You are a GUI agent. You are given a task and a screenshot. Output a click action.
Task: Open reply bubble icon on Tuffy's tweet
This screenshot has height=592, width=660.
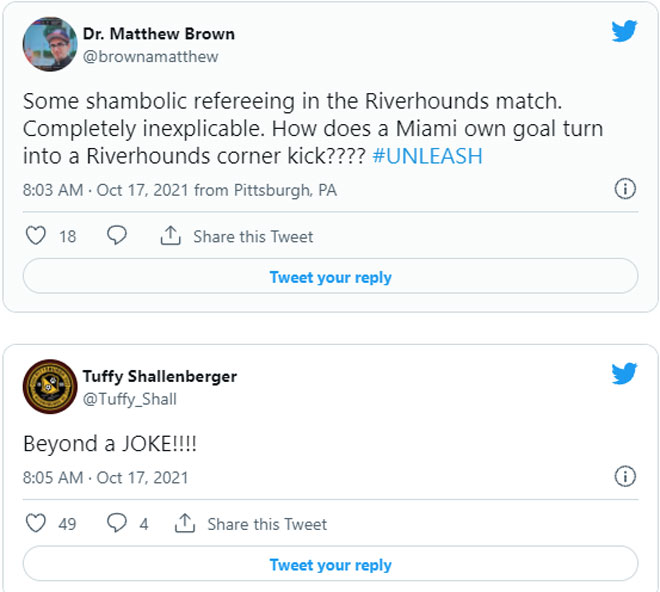point(117,523)
